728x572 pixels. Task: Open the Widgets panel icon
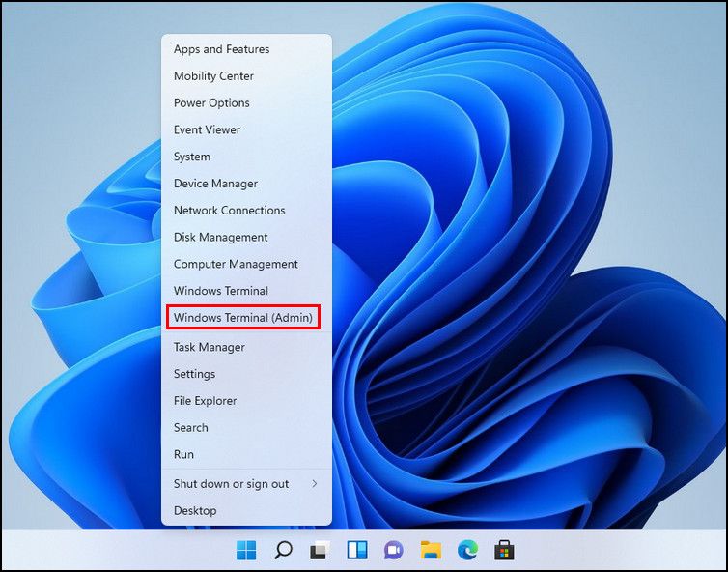pyautogui.click(x=356, y=550)
